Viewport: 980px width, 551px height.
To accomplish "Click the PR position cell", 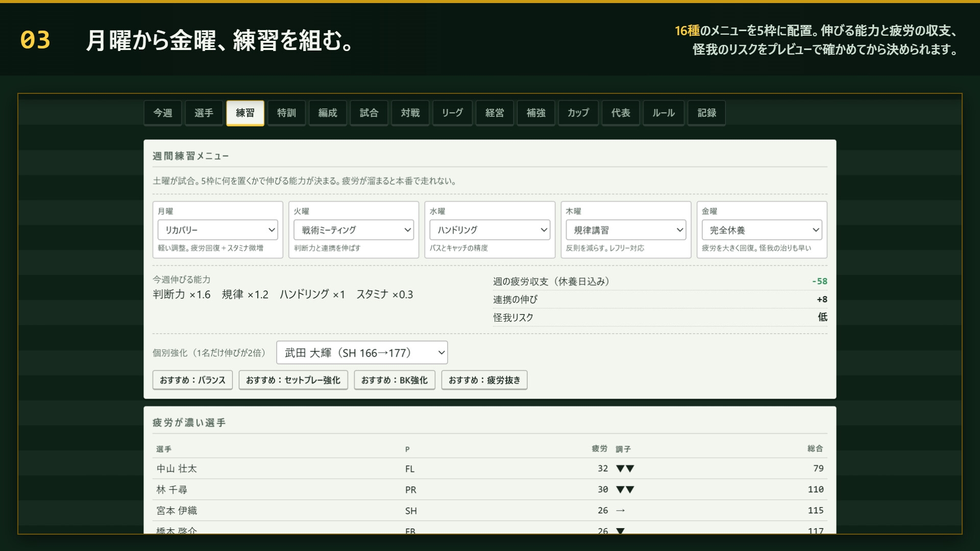I will (x=411, y=490).
